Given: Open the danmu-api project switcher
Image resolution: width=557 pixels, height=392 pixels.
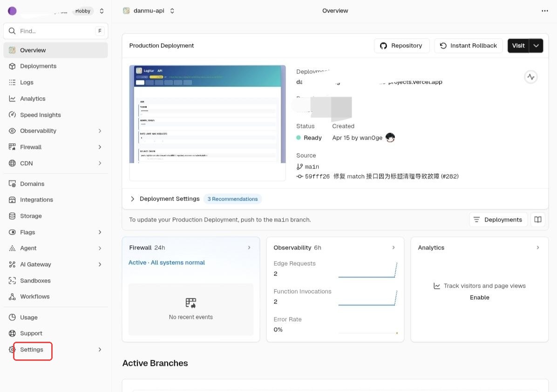Looking at the screenshot, I should [x=149, y=11].
